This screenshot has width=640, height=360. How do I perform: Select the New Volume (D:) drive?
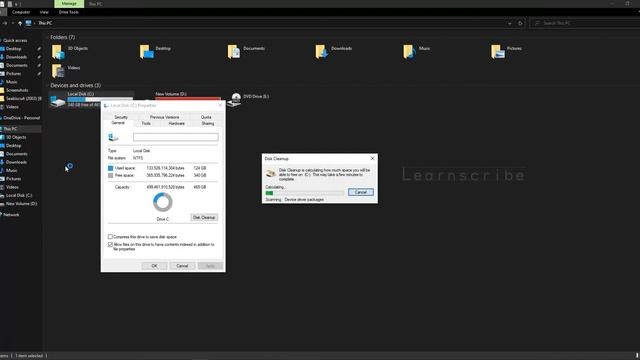pos(187,96)
